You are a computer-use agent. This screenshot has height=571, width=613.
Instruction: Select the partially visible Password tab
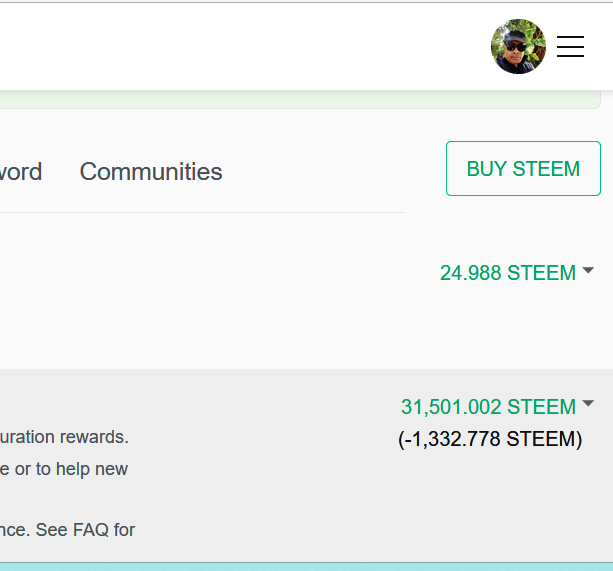click(21, 172)
